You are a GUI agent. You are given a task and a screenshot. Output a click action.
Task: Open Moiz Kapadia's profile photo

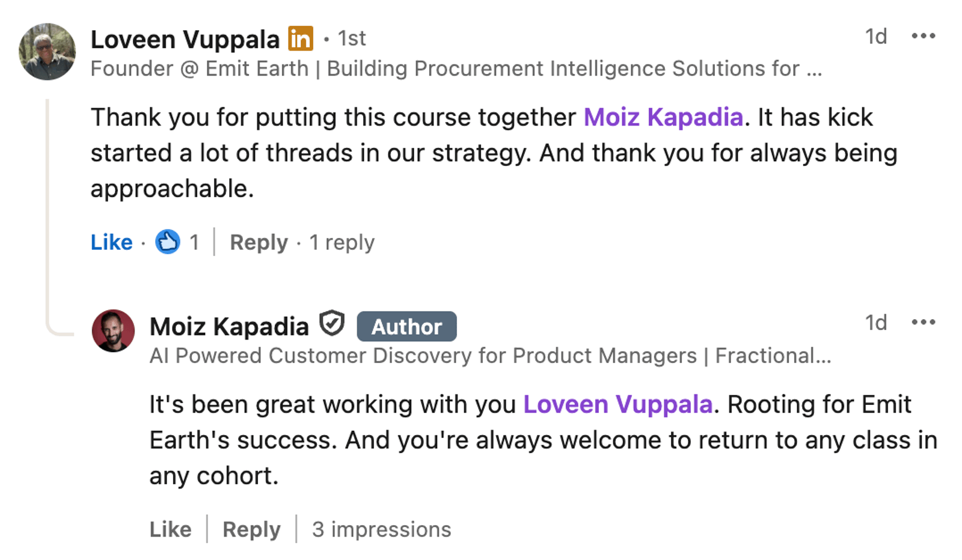[x=113, y=330]
